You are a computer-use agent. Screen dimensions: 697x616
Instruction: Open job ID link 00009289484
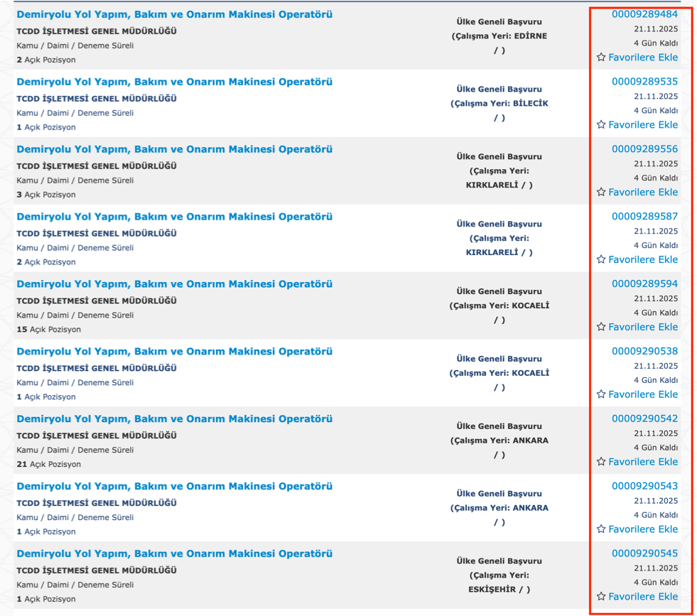point(644,14)
